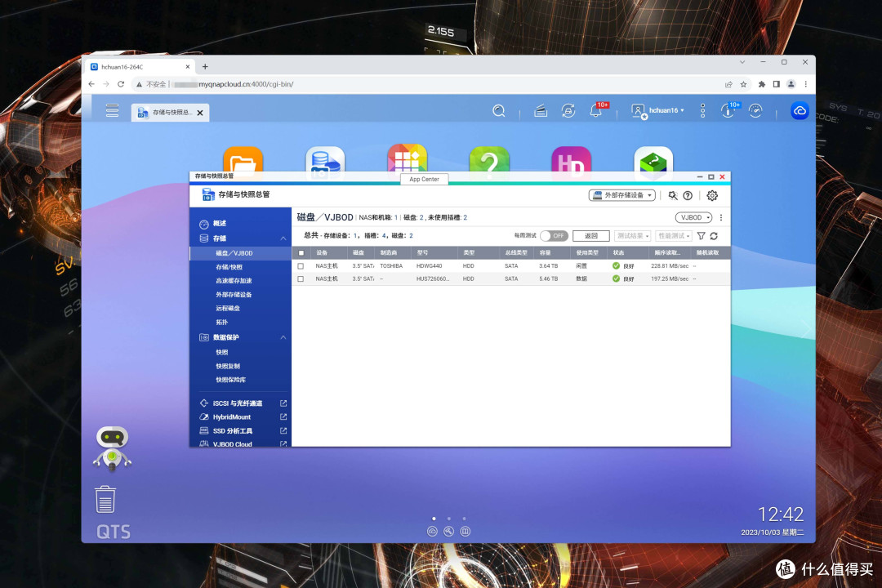Open hchuan16 user account menu
This screenshot has width=882, height=588.
pyautogui.click(x=657, y=111)
